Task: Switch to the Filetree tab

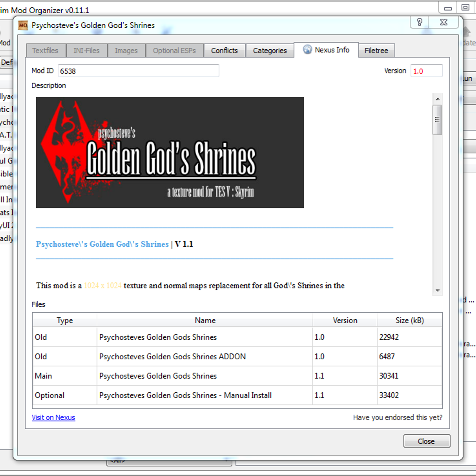Action: (376, 51)
